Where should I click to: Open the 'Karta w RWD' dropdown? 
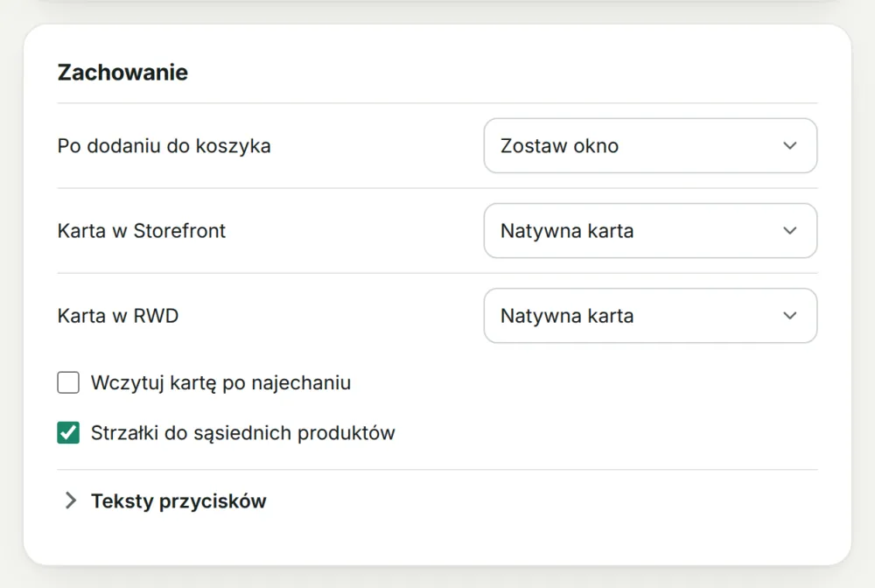pyautogui.click(x=650, y=316)
